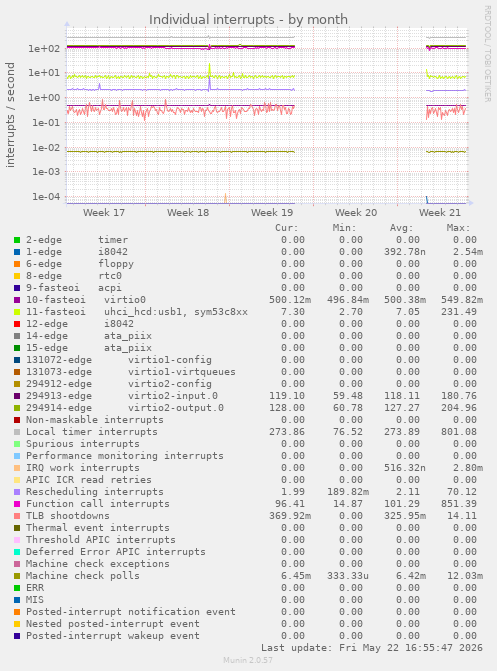Click the Munin 2.0.57 footer text
Image resolution: width=497 pixels, height=671 pixels.
(x=248, y=660)
